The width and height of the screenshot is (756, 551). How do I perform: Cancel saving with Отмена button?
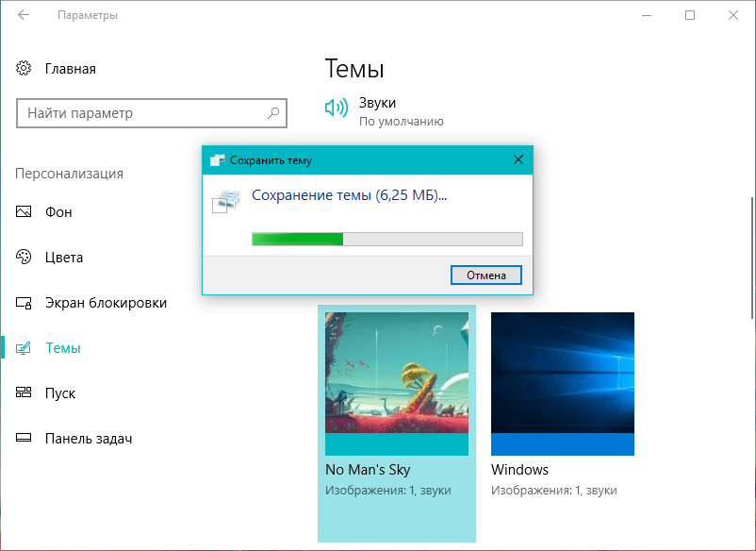[x=486, y=275]
